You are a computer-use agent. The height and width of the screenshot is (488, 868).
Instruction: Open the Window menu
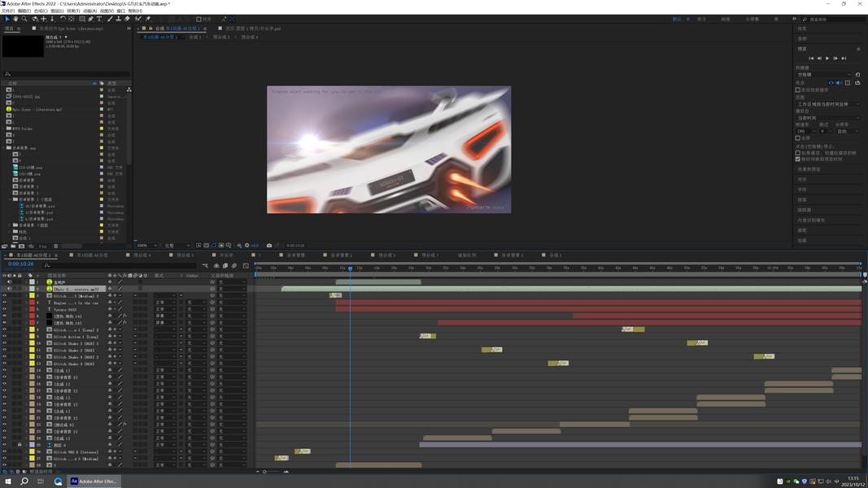(x=120, y=11)
